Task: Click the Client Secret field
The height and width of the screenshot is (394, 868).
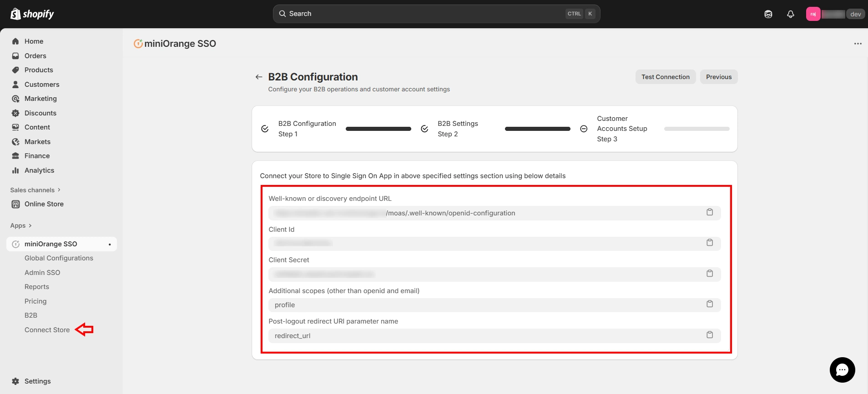Action: (x=495, y=274)
